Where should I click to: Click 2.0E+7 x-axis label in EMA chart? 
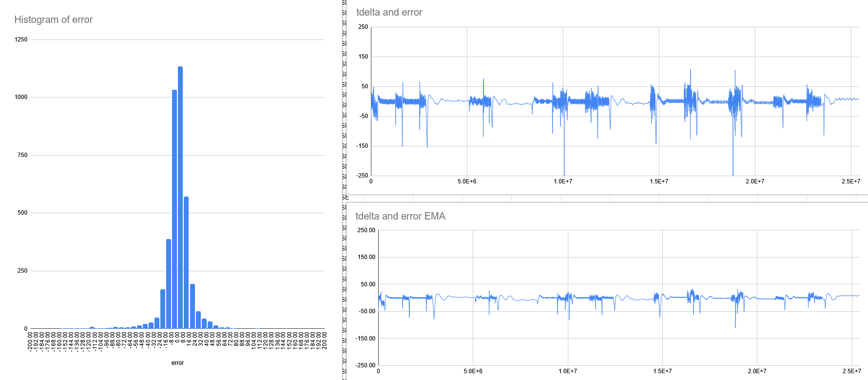757,371
